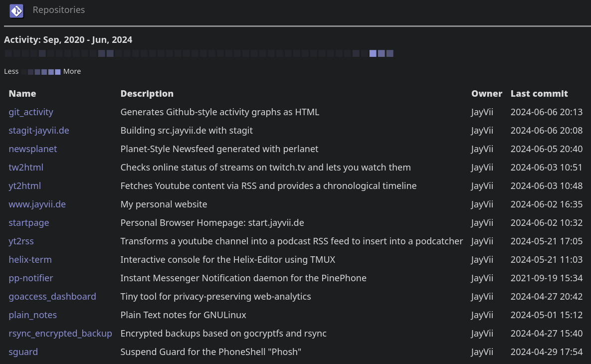Open the goaccess_dashboard repository
Image resolution: width=591 pixels, height=364 pixels.
tap(52, 297)
